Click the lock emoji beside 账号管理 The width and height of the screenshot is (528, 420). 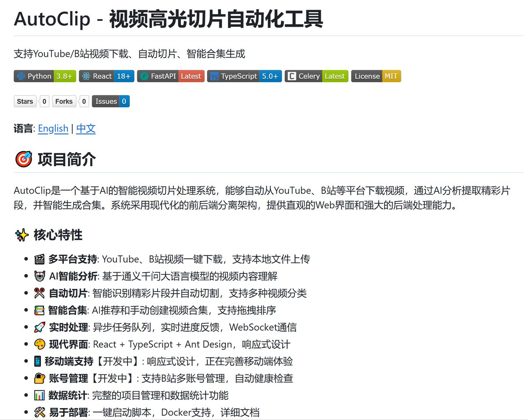coord(40,378)
